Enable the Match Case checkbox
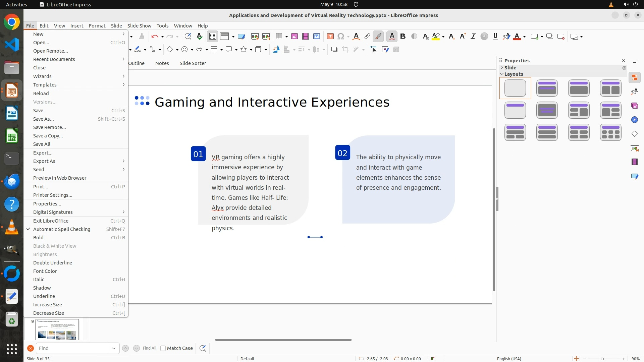The image size is (644, 362). (x=163, y=348)
